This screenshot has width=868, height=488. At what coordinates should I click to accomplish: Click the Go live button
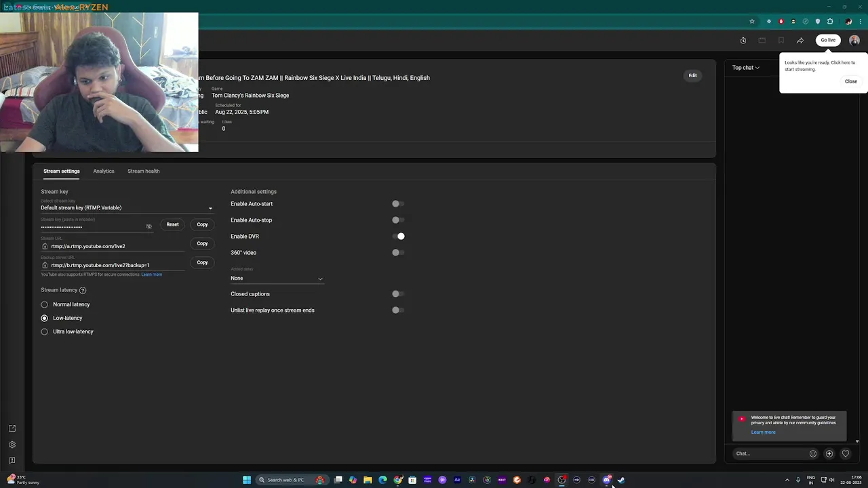pyautogui.click(x=828, y=40)
